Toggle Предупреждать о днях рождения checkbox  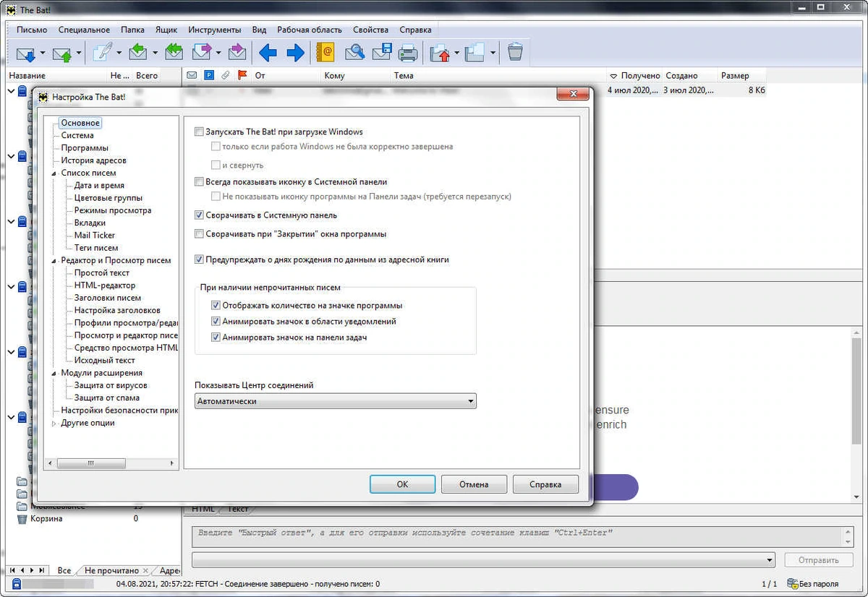click(200, 259)
